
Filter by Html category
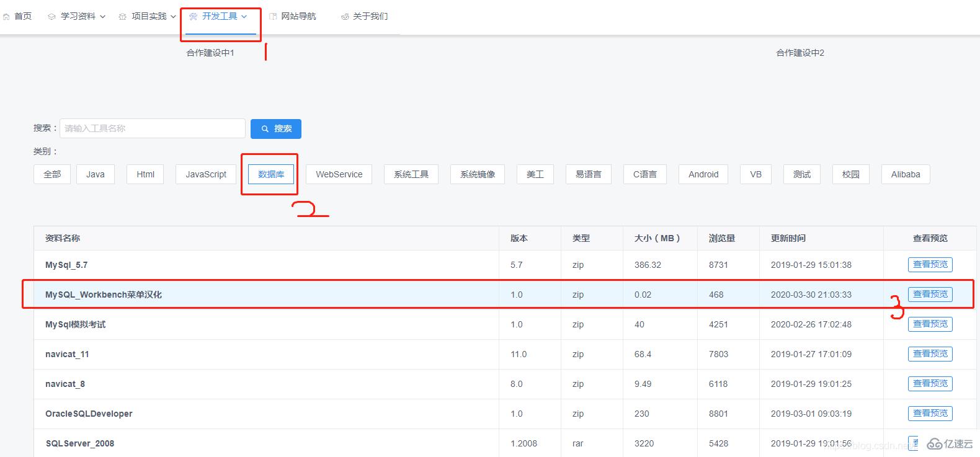coord(145,174)
